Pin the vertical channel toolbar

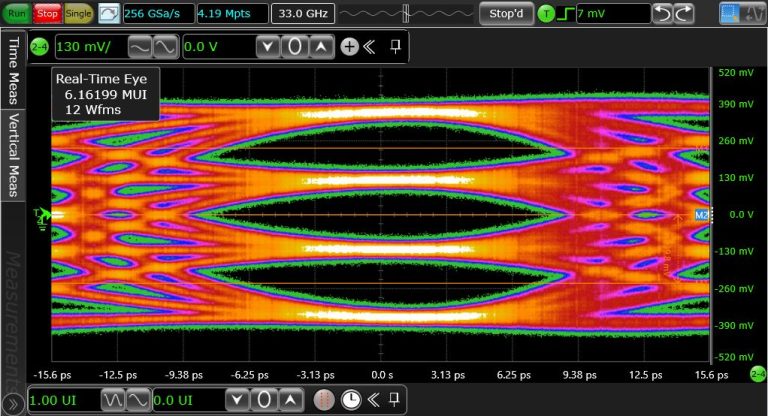pos(395,47)
